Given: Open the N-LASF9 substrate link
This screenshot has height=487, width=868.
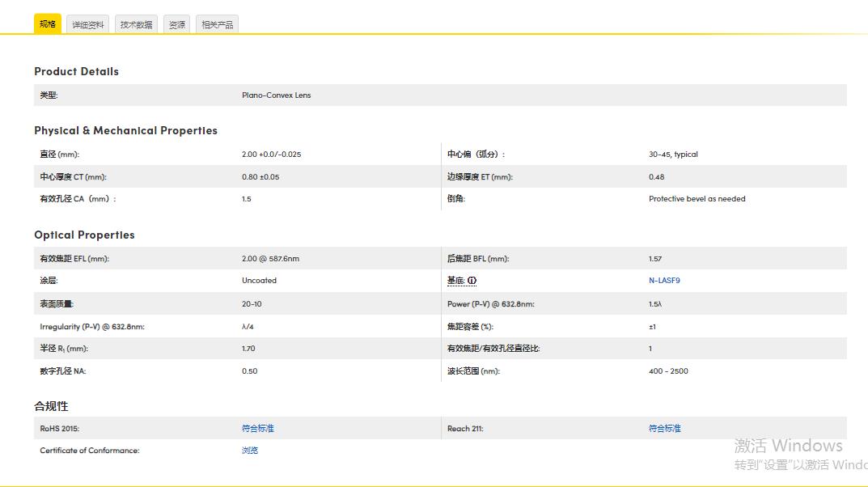Looking at the screenshot, I should point(664,281).
